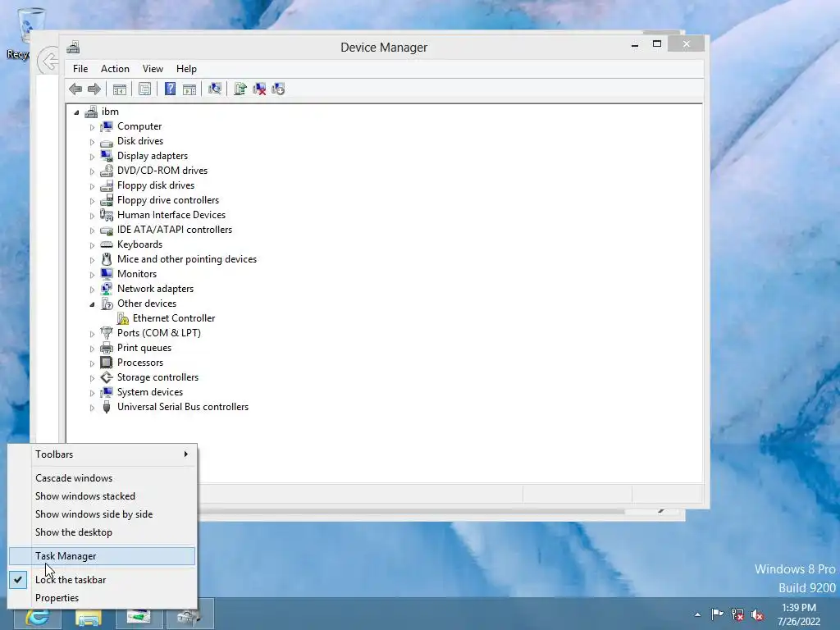The width and height of the screenshot is (840, 630).
Task: Expand the Display adapters category
Action: pos(92,157)
